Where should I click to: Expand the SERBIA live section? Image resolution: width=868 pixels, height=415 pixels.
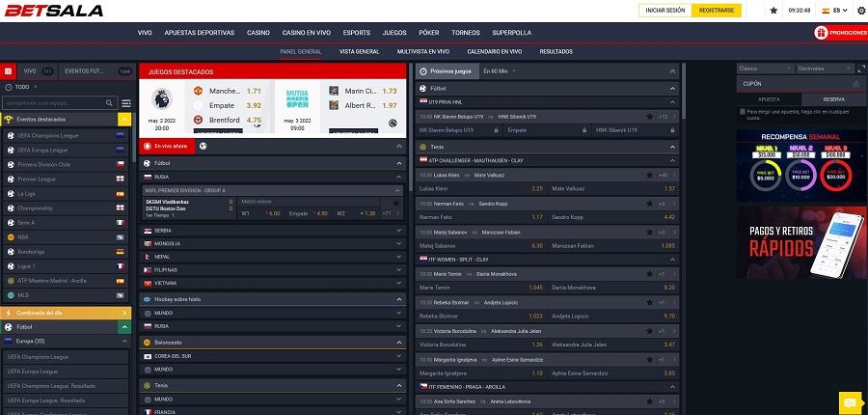coord(273,231)
